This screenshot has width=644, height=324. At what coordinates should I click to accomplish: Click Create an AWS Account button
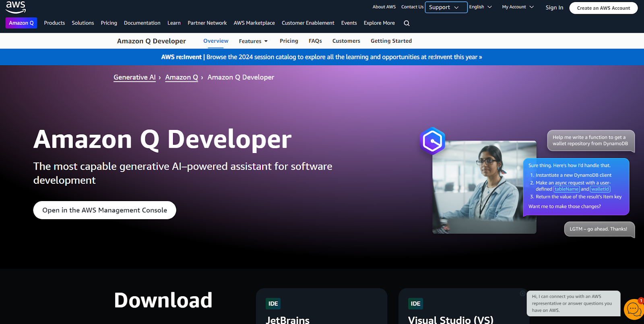(x=603, y=8)
